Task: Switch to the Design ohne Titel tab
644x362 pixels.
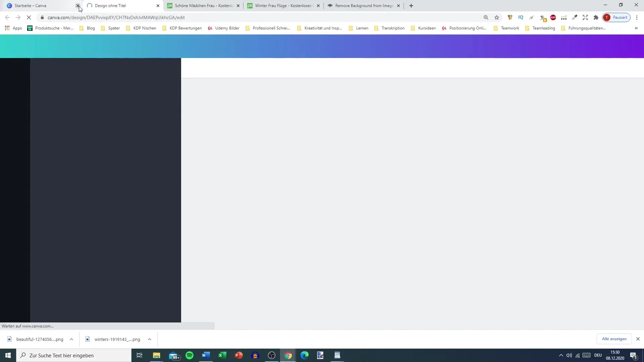Action: [x=121, y=6]
